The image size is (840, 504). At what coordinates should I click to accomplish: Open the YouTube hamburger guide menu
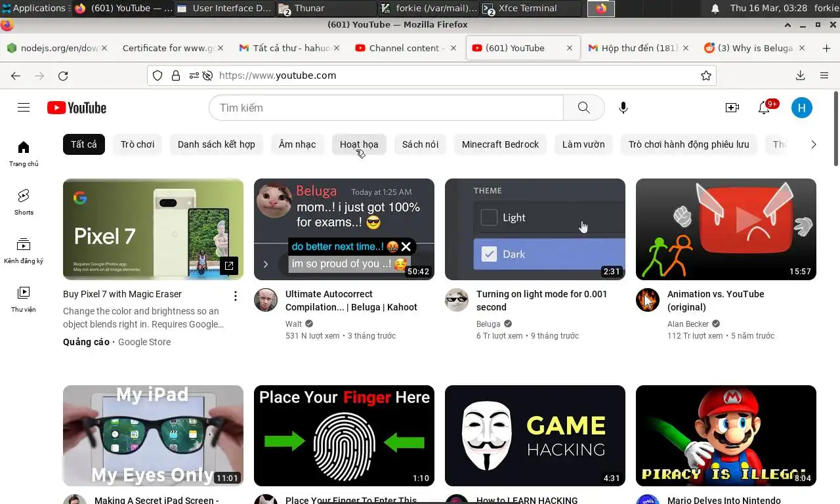tap(24, 108)
